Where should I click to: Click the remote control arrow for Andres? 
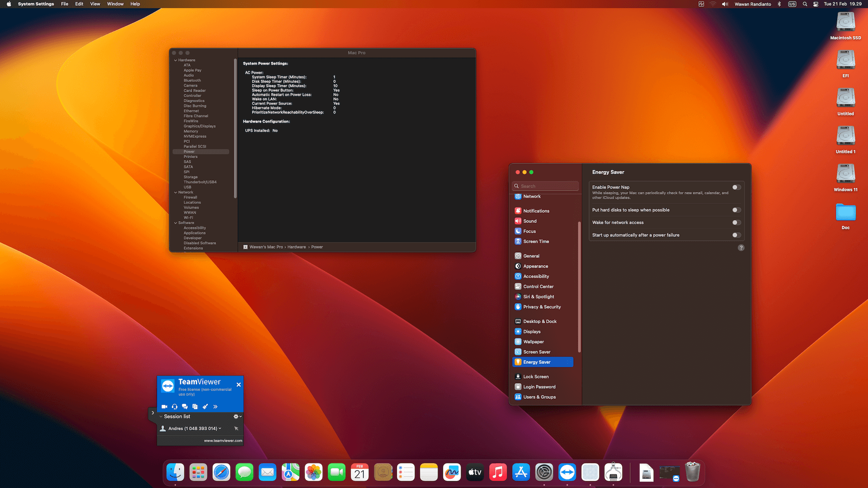tap(236, 428)
